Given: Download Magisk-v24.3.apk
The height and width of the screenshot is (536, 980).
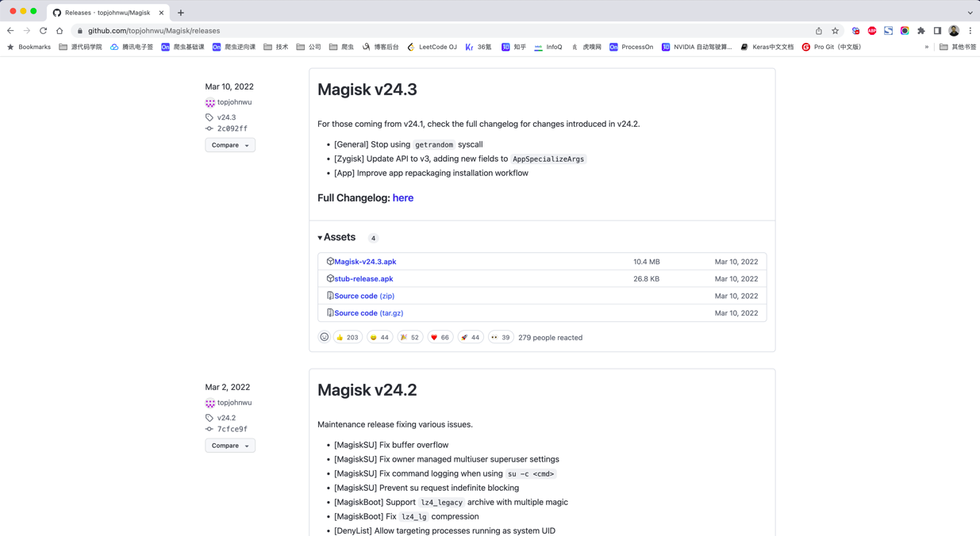Looking at the screenshot, I should [365, 262].
